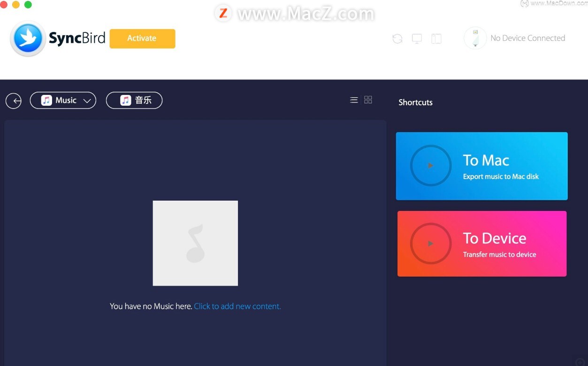588x366 pixels.
Task: Select the 音乐 playlist pill
Action: [x=134, y=100]
